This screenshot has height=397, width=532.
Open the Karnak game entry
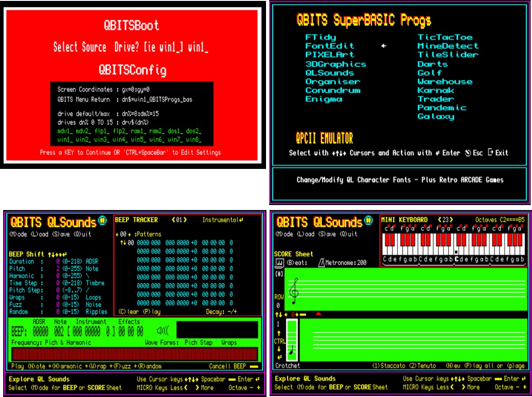[436, 91]
